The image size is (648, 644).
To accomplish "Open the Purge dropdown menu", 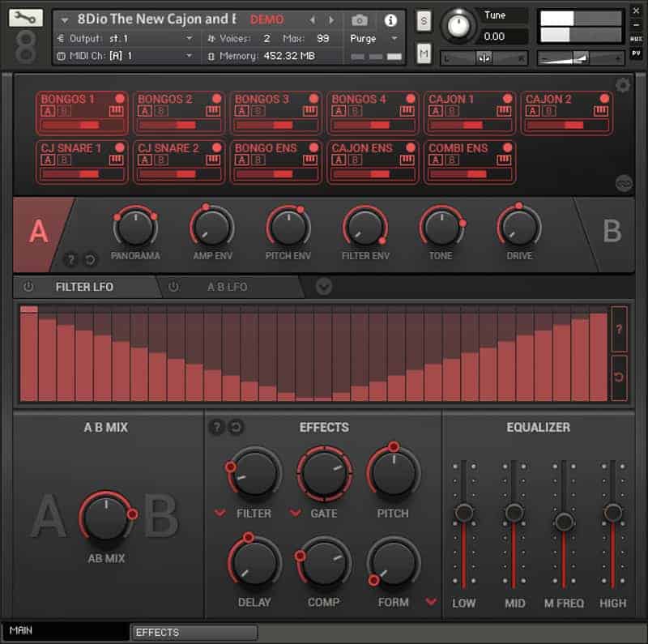I will [x=373, y=39].
